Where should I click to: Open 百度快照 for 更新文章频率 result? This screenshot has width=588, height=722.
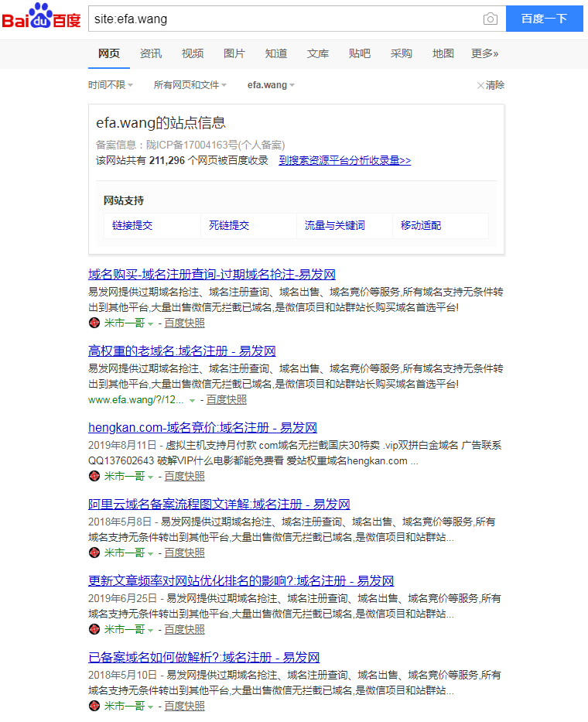184,629
